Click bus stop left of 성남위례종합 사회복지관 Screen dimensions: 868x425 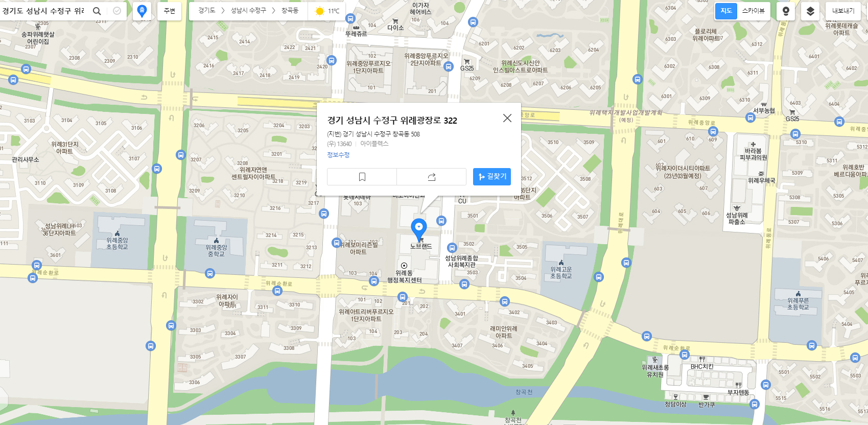pyautogui.click(x=452, y=248)
